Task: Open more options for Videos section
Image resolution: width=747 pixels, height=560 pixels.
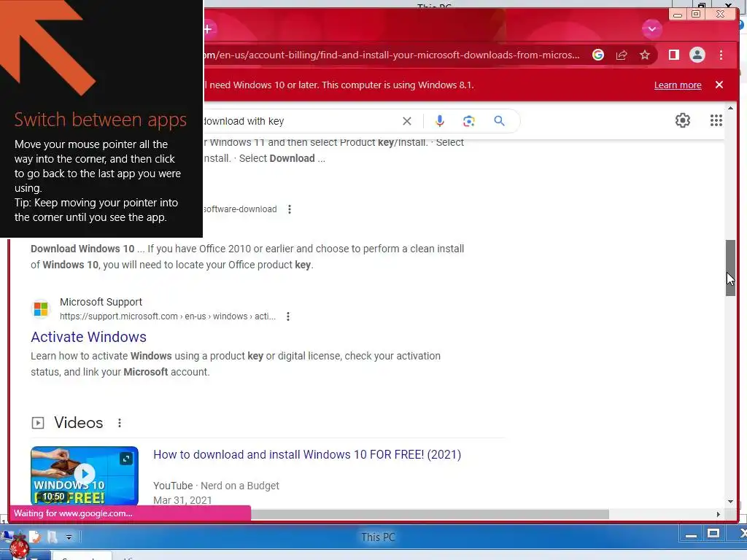Action: (120, 423)
